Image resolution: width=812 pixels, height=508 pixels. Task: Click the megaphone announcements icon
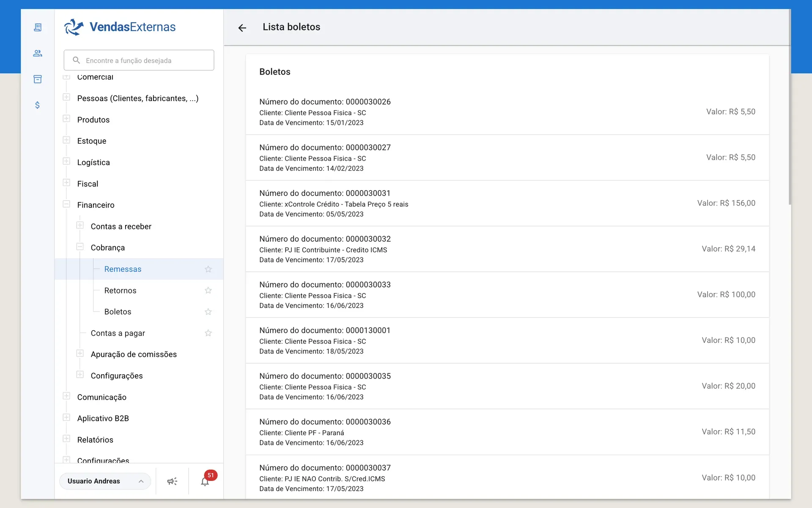click(172, 481)
